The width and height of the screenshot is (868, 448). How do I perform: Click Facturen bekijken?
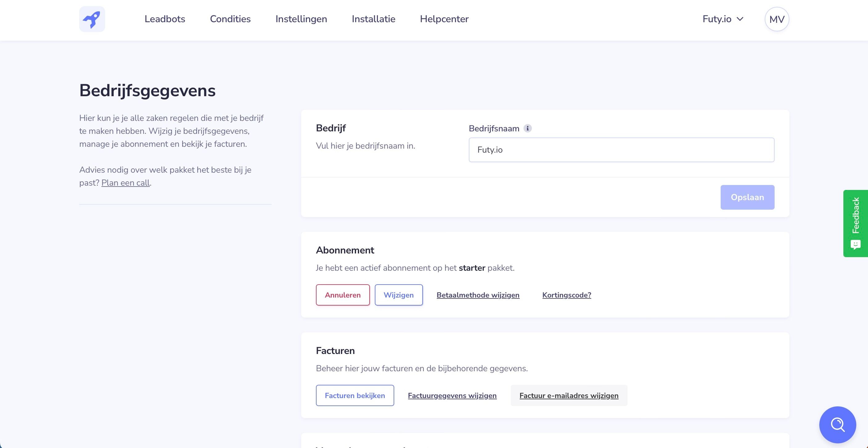pyautogui.click(x=355, y=395)
